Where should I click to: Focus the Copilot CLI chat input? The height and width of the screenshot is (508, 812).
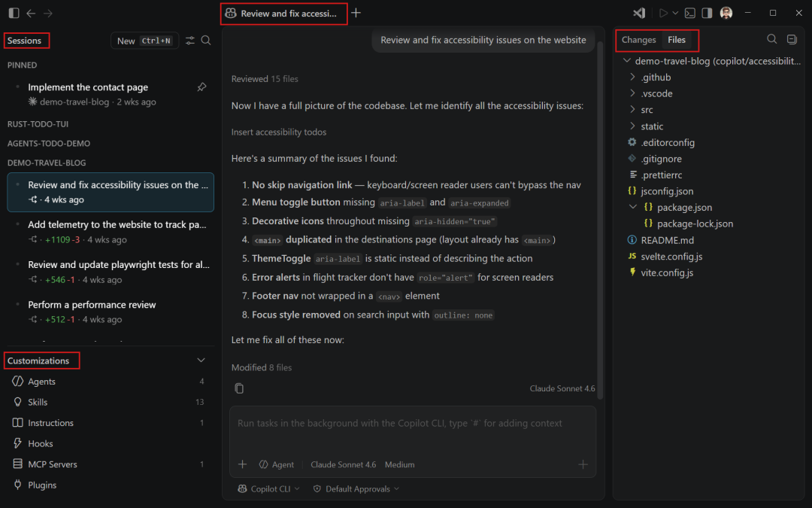tap(412, 424)
